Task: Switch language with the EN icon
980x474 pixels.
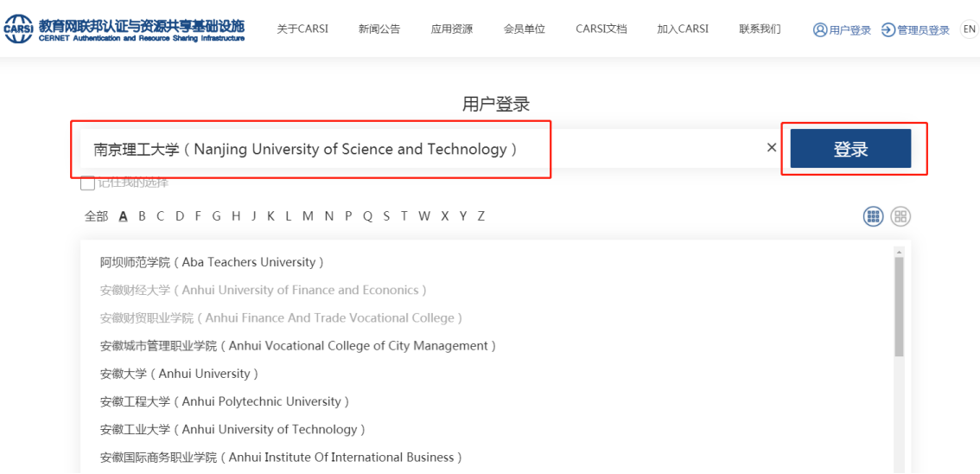Action: pyautogui.click(x=969, y=29)
